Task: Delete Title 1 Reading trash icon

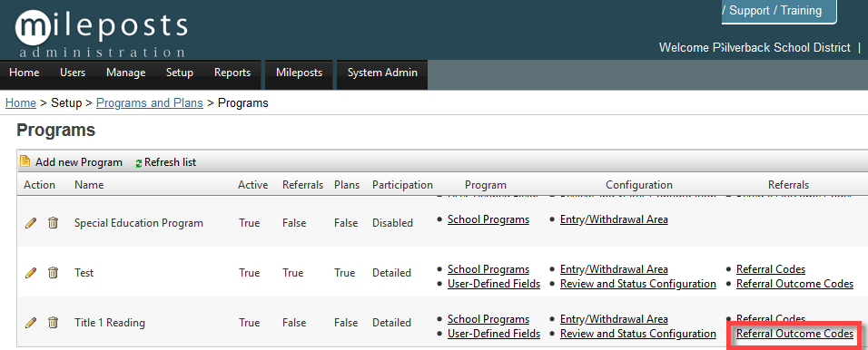Action: tap(53, 323)
